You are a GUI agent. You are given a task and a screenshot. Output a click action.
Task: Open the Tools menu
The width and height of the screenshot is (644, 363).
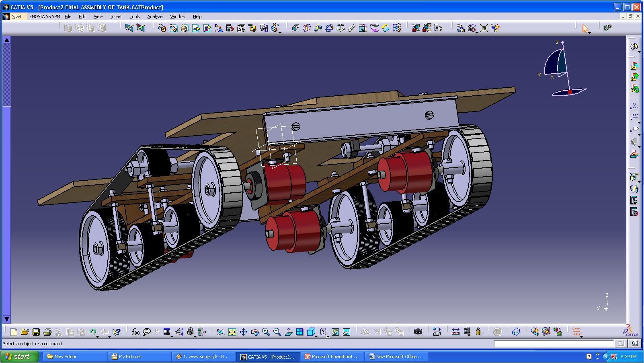tap(135, 16)
